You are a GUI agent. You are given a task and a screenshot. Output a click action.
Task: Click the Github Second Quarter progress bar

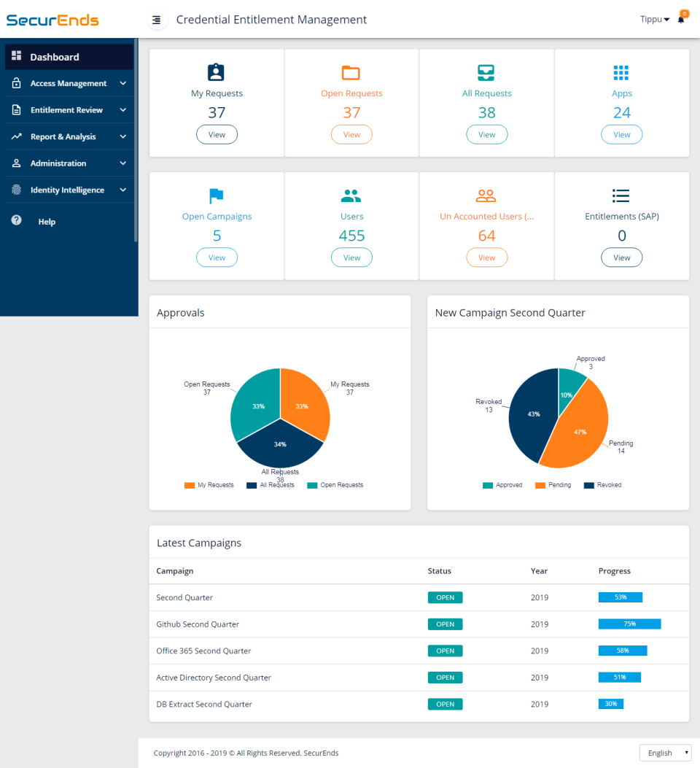point(629,624)
